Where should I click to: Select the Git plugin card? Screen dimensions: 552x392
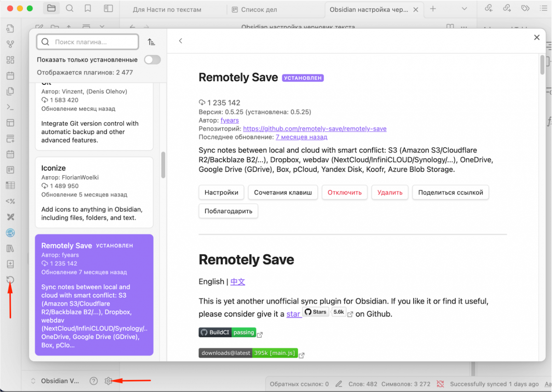click(x=94, y=117)
